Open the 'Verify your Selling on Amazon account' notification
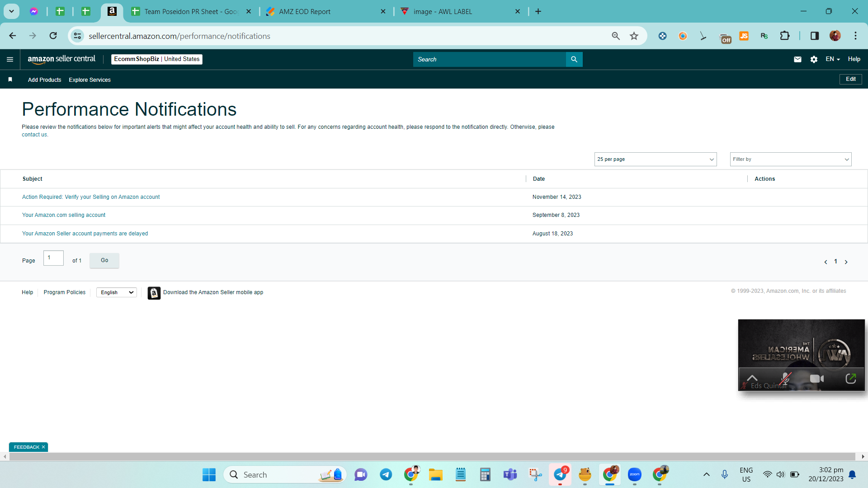868x488 pixels. click(91, 197)
